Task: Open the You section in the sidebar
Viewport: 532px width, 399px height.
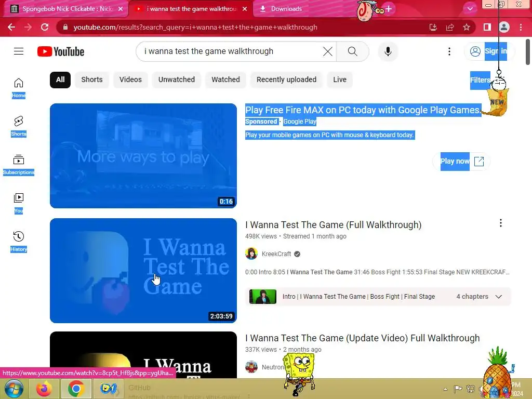Action: tap(19, 203)
